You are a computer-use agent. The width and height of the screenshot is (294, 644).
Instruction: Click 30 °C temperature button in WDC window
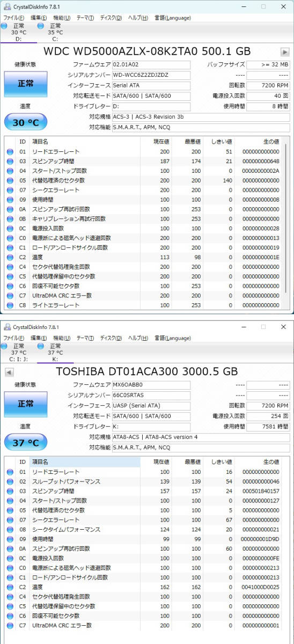(25, 123)
